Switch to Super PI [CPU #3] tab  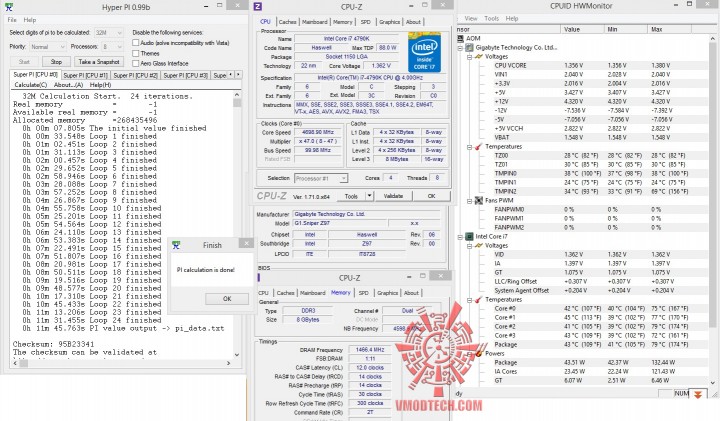[186, 75]
